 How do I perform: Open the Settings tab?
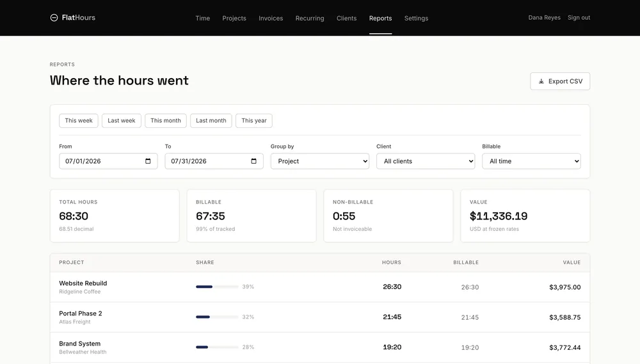tap(417, 18)
